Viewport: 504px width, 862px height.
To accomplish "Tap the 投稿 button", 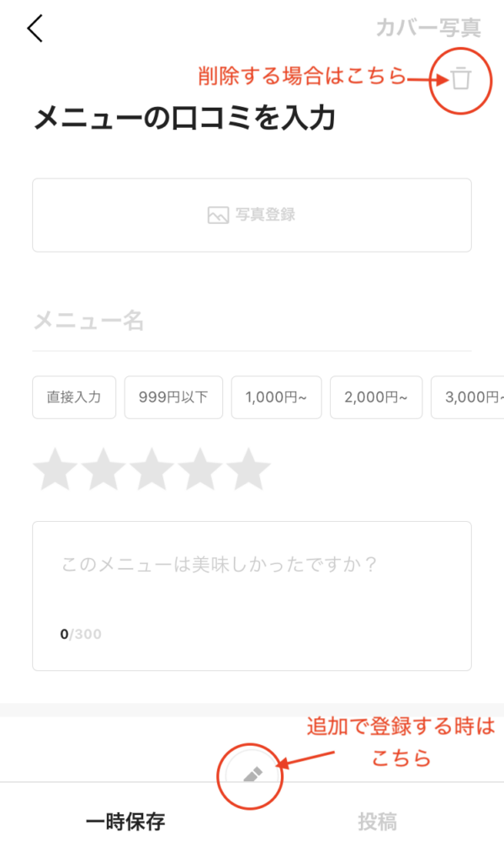I will [378, 822].
